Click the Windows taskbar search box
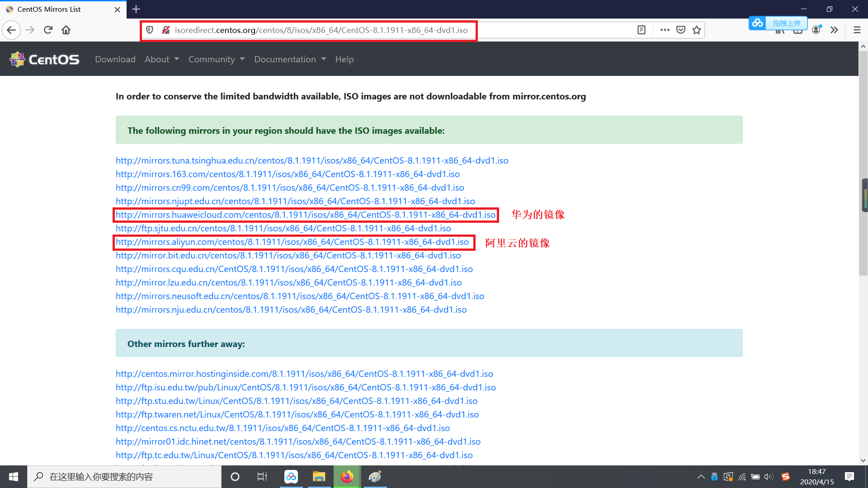The height and width of the screenshot is (488, 868). click(124, 477)
